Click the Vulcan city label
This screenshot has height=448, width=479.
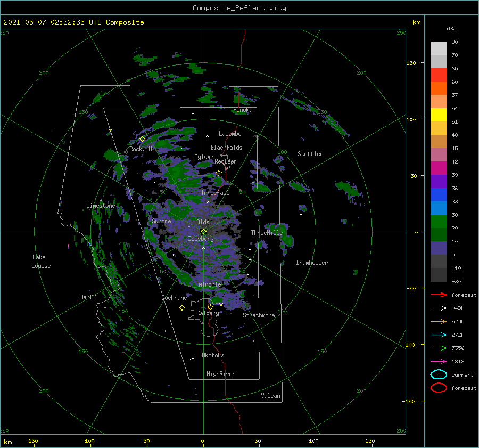[271, 396]
